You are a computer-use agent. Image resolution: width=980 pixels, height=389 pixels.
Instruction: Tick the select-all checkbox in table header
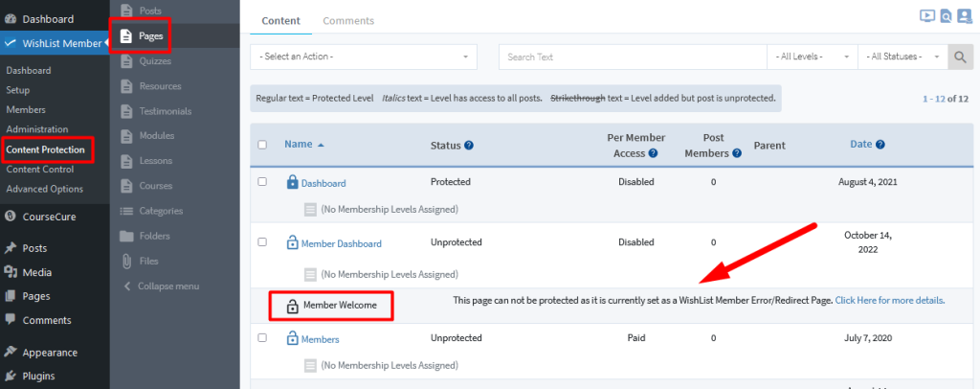[262, 145]
